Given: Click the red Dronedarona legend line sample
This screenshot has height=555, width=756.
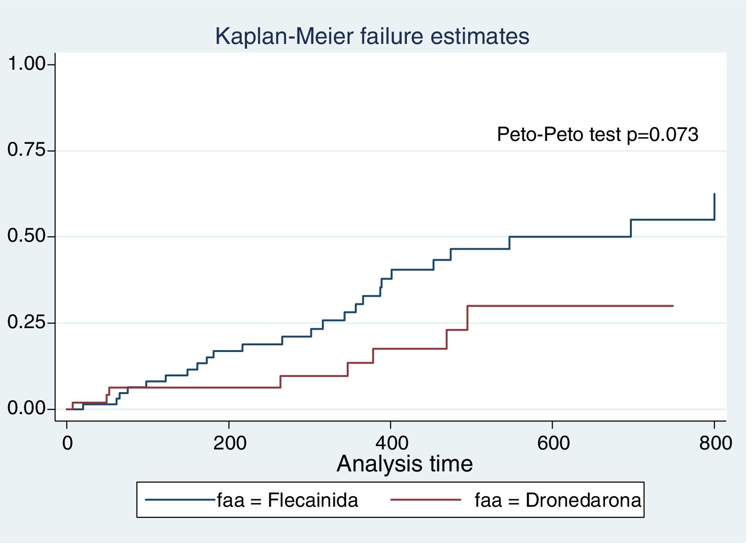Looking at the screenshot, I should point(426,500).
